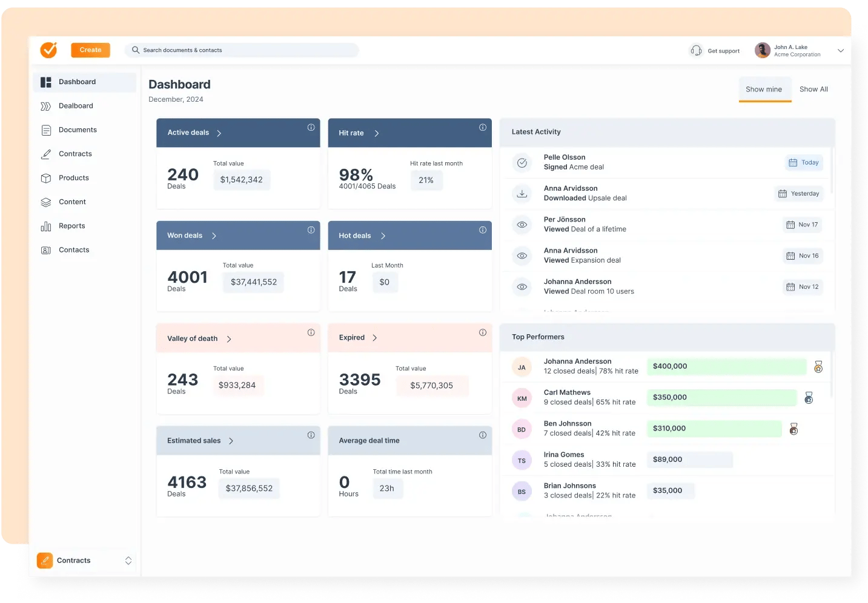Image resolution: width=868 pixels, height=603 pixels.
Task: Click the Yesterday date badge
Action: [799, 194]
